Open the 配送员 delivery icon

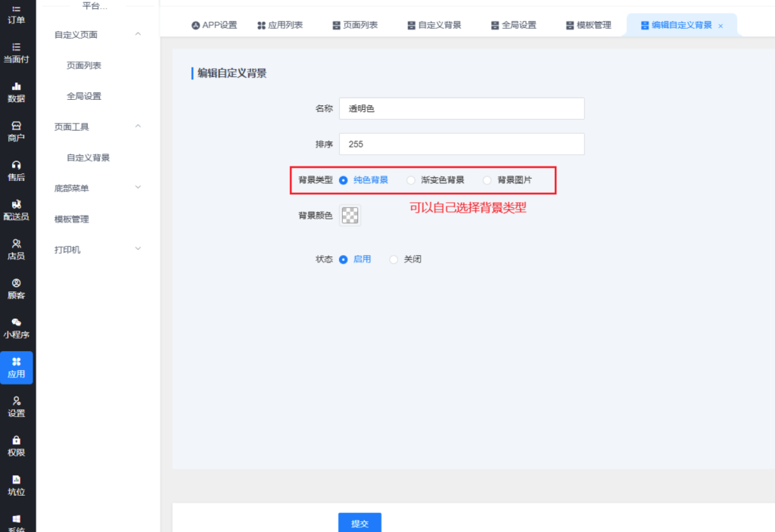17,204
